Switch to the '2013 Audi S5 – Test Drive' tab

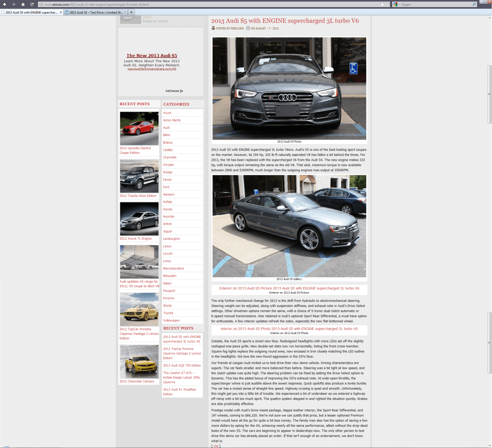pyautogui.click(x=95, y=12)
